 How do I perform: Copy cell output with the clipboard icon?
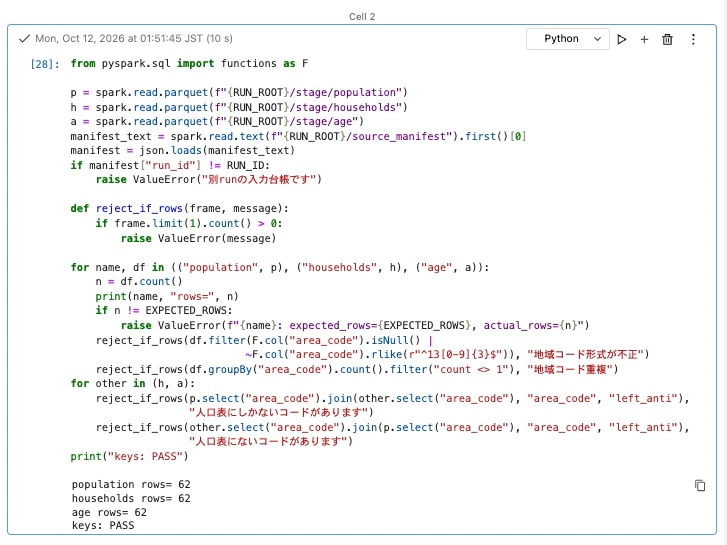700,485
